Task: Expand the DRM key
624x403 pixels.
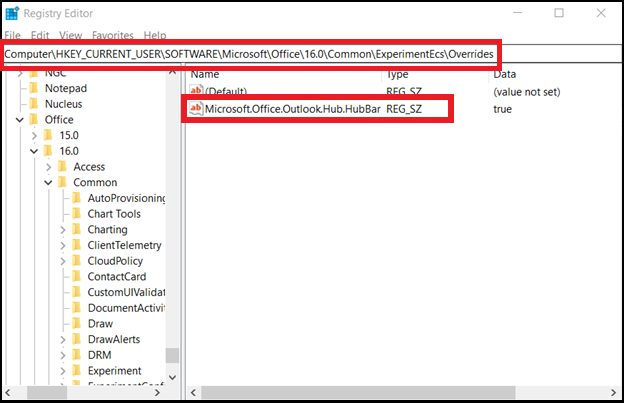Action: tap(62, 355)
